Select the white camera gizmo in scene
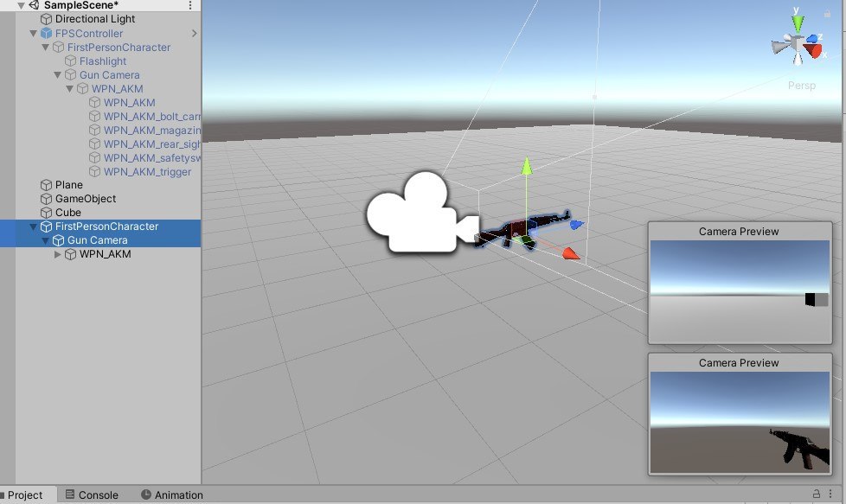 click(422, 213)
